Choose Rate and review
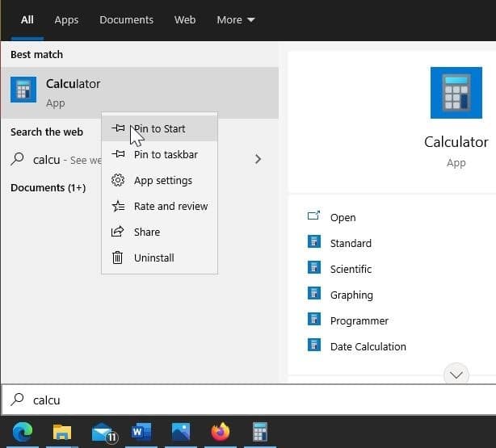The height and width of the screenshot is (448, 496). pyautogui.click(x=159, y=206)
